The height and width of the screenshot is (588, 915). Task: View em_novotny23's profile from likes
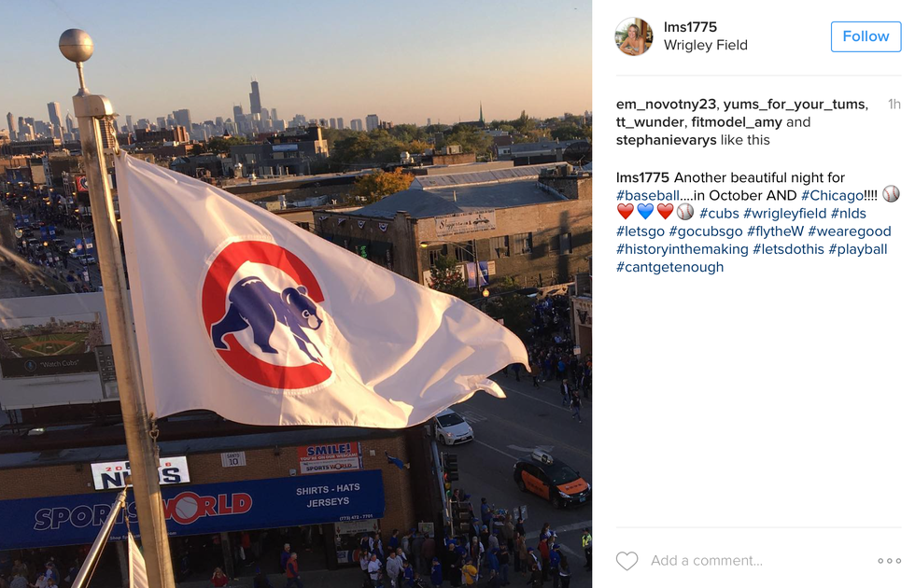665,105
